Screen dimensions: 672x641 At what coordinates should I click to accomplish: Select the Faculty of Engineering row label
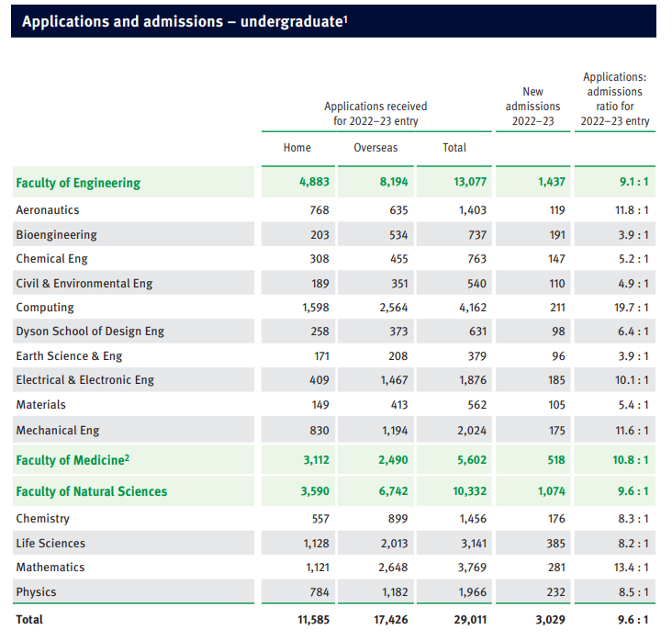pos(78,183)
